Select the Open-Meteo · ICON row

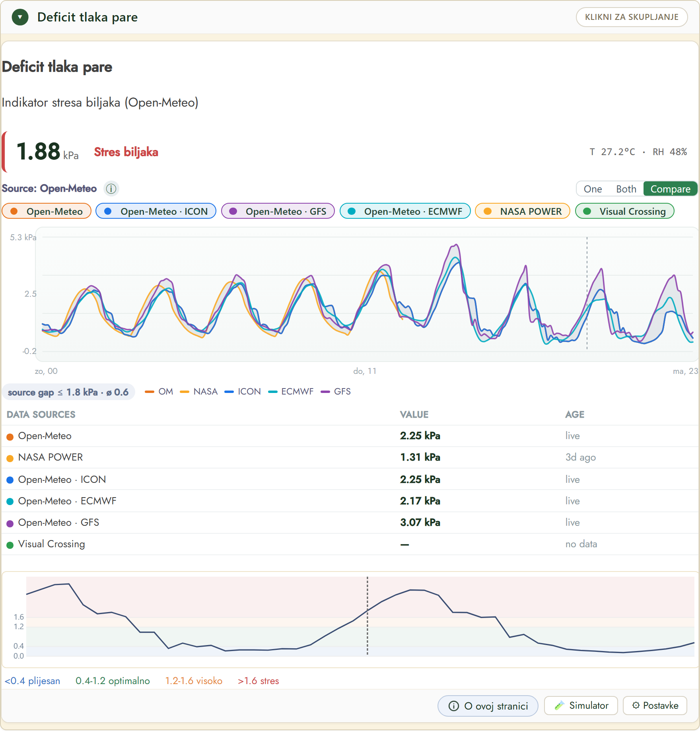[350, 479]
